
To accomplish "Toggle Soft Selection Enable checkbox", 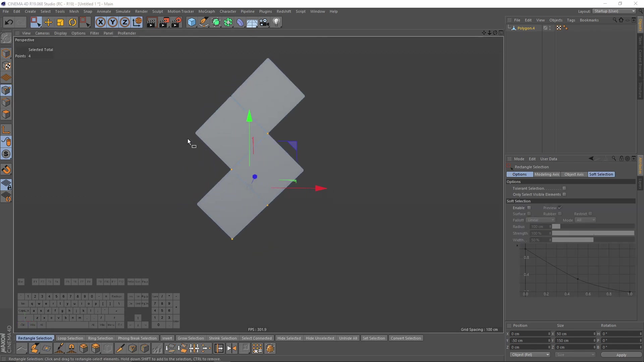I will pos(529,208).
